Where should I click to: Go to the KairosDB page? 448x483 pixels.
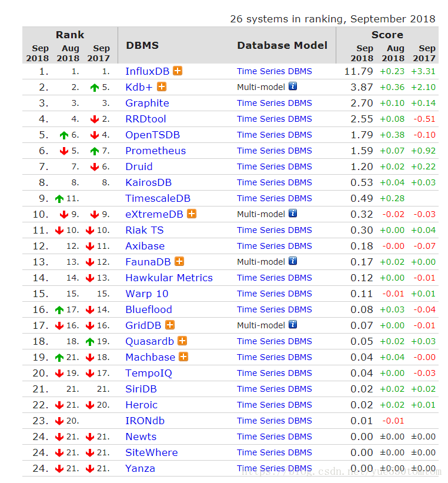148,182
